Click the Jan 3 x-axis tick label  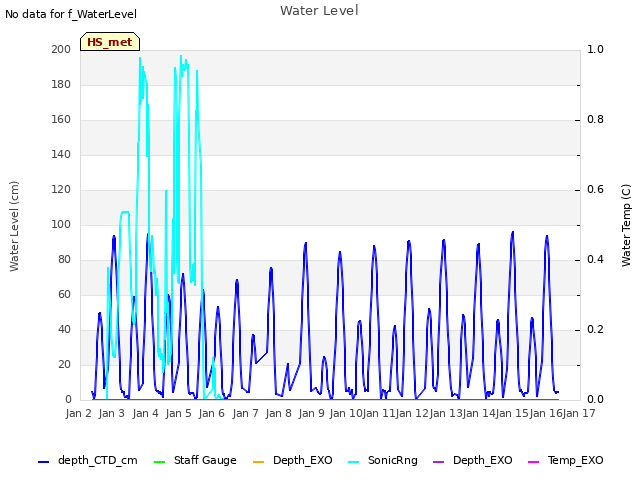coord(111,413)
